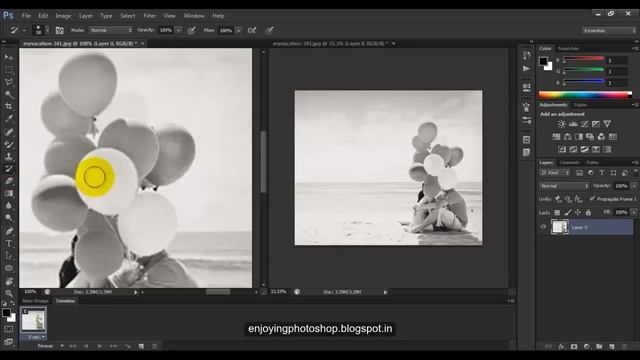
Task: Select the Brush tool in toolbox
Action: coord(9,144)
